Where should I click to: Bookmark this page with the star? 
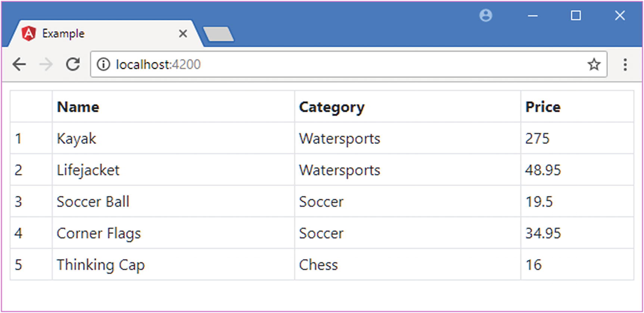[x=594, y=65]
